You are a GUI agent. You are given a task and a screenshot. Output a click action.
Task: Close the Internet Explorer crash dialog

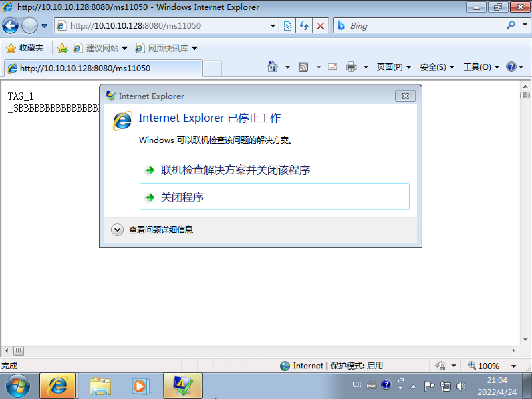click(x=405, y=96)
